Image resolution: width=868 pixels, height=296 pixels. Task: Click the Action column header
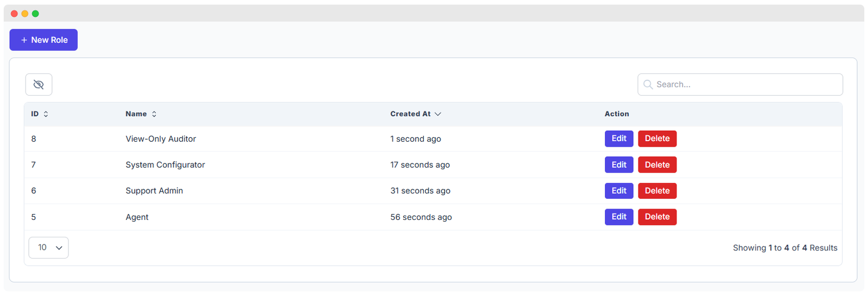(x=617, y=114)
